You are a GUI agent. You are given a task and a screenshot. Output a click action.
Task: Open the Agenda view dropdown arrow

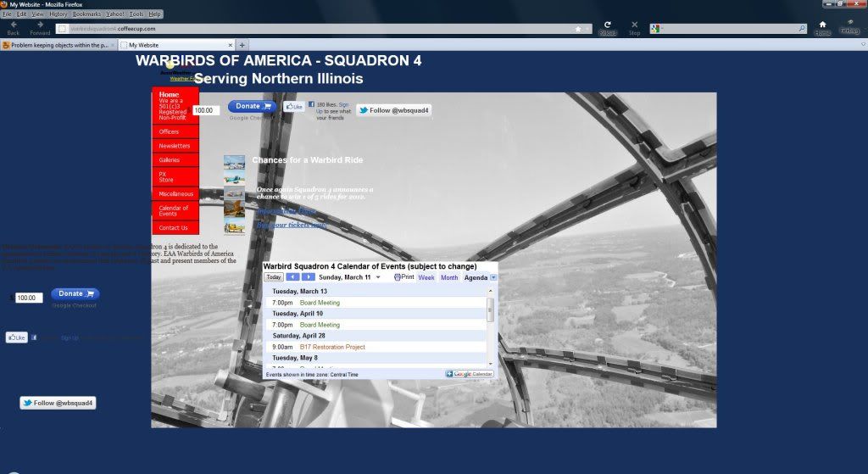(x=493, y=277)
